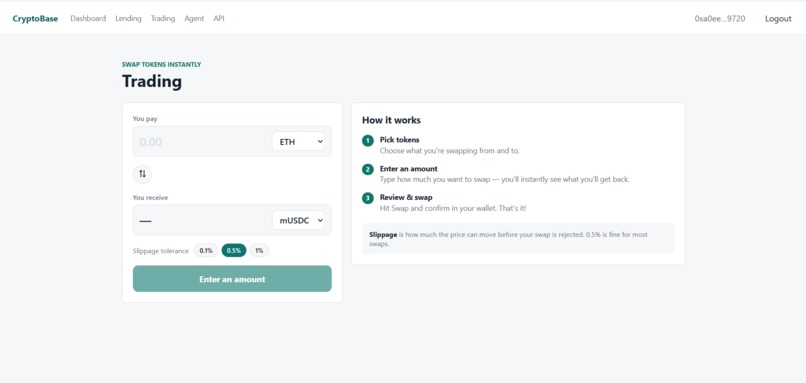This screenshot has height=383, width=806.
Task: Open the mUSDC receive token dropdown
Action: 298,220
